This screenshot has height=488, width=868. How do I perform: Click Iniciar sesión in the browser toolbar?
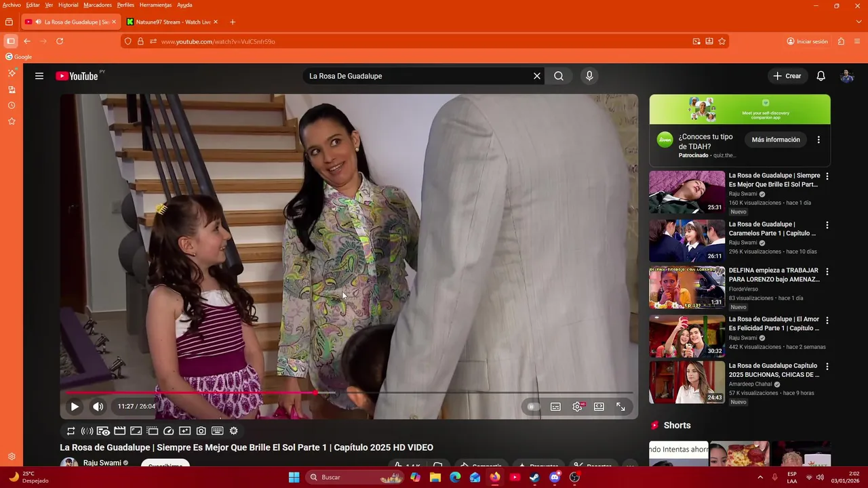(x=807, y=41)
